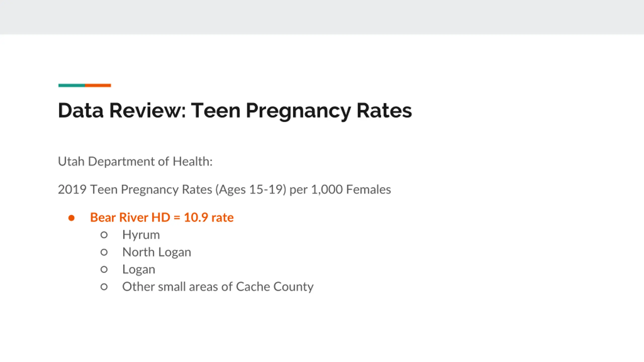The width and height of the screenshot is (644, 362).
Task: Click the '(Ages 15-19)' text
Action: [251, 190]
